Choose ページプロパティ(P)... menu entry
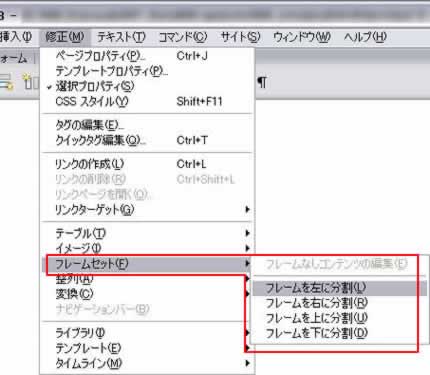The width and height of the screenshot is (430, 375). pyautogui.click(x=147, y=56)
